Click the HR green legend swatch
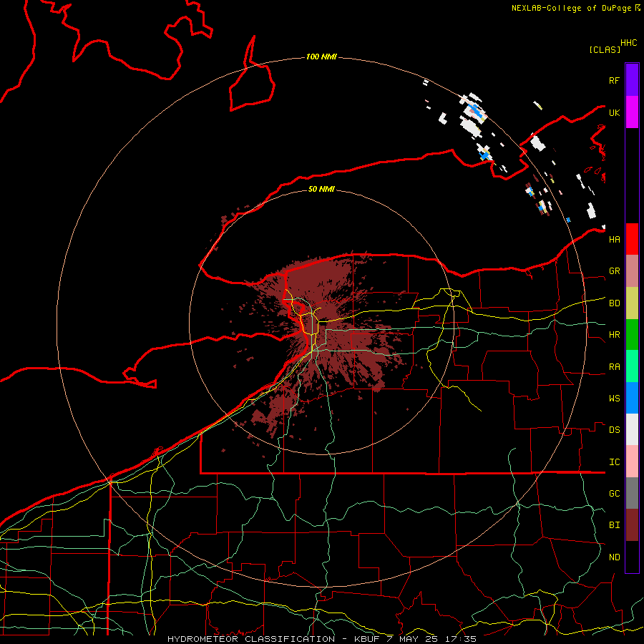 (632, 334)
